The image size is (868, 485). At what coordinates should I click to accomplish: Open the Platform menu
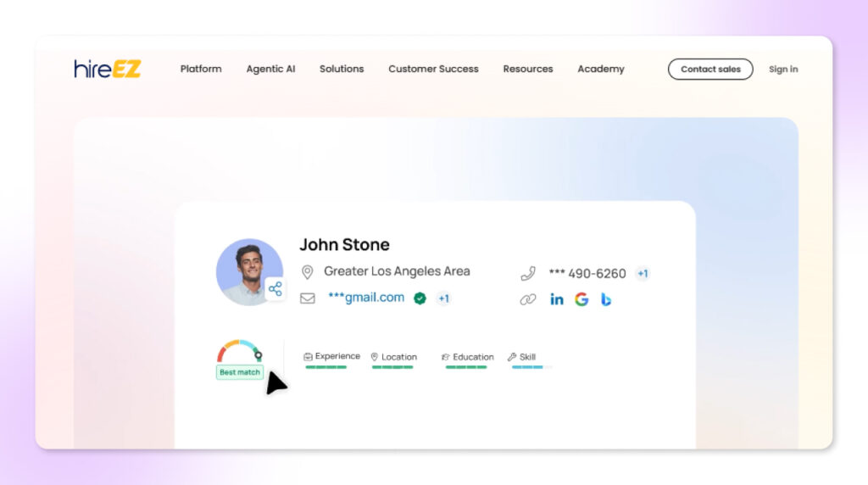pyautogui.click(x=201, y=69)
